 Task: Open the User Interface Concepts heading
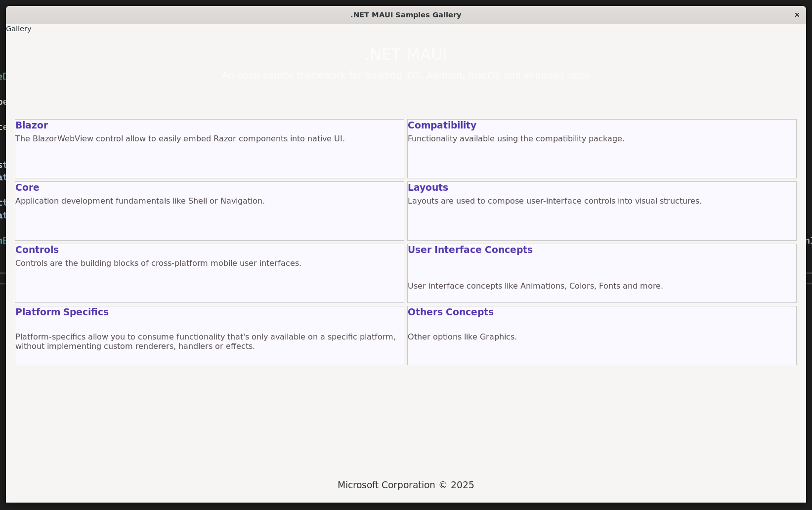coord(470,250)
